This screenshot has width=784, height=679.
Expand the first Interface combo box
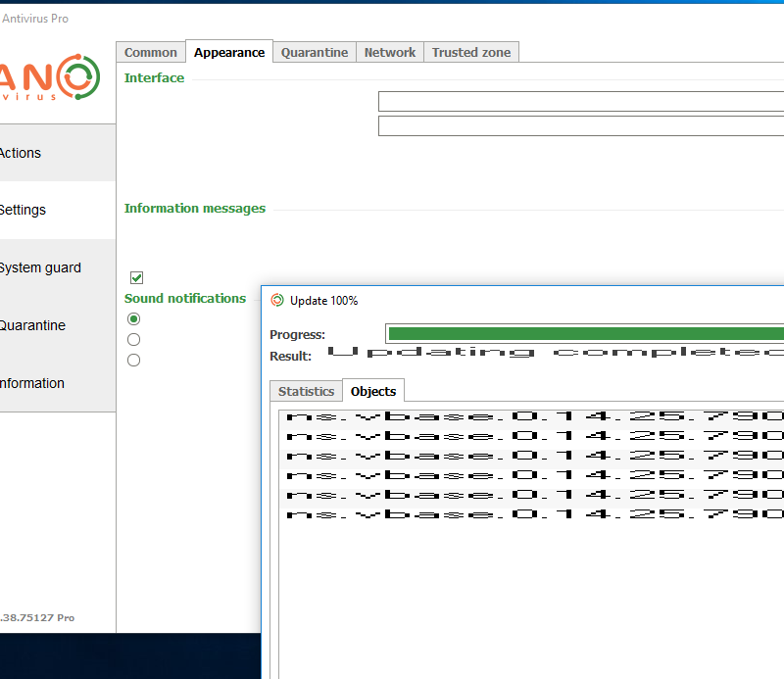click(x=580, y=102)
